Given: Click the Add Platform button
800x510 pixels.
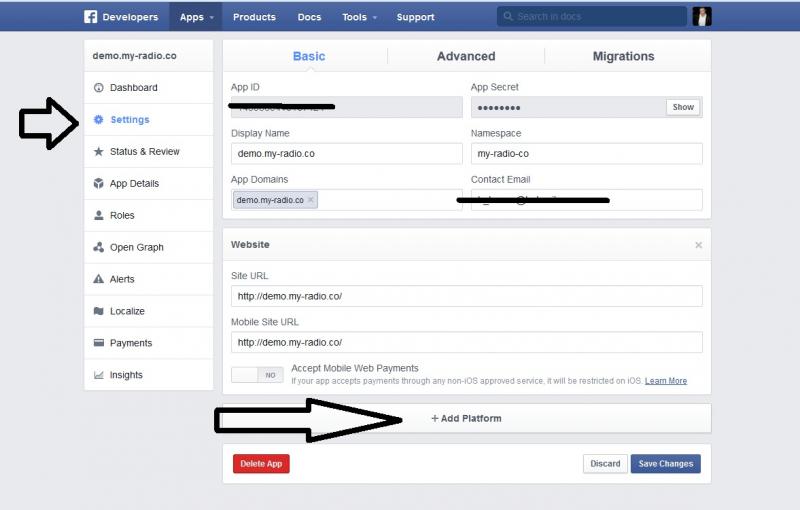Looking at the screenshot, I should (466, 418).
